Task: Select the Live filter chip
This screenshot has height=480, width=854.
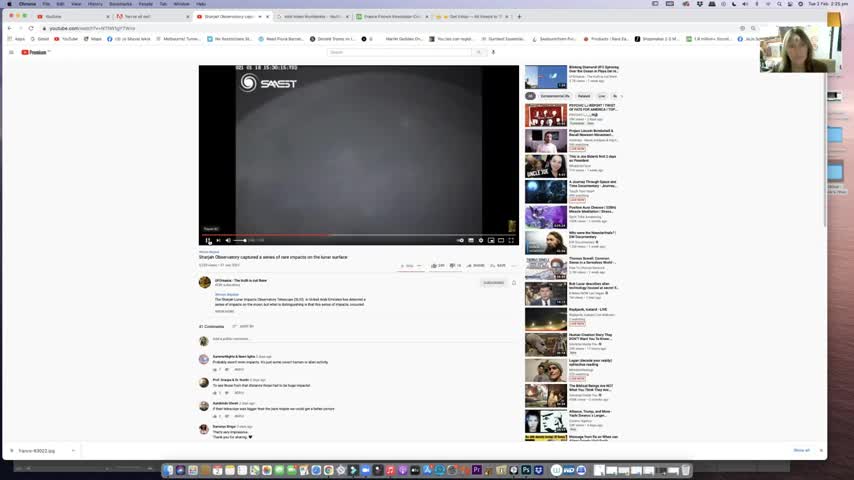Action: (x=601, y=96)
